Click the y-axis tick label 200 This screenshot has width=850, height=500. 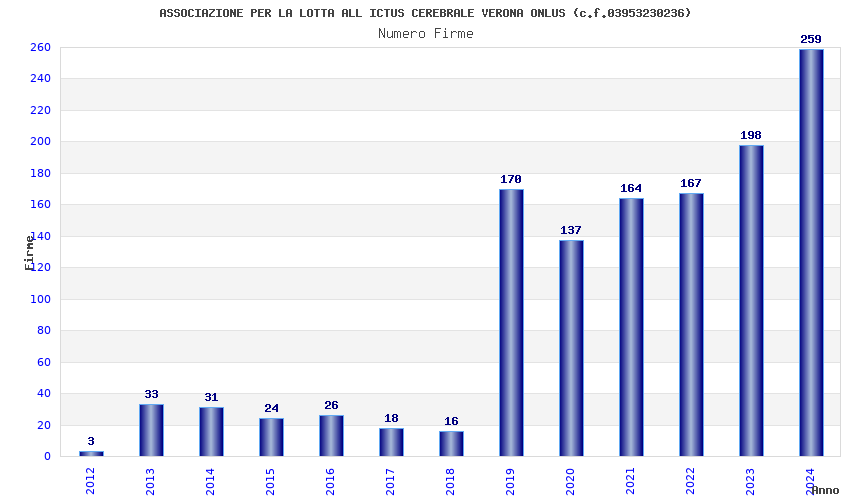pyautogui.click(x=41, y=142)
